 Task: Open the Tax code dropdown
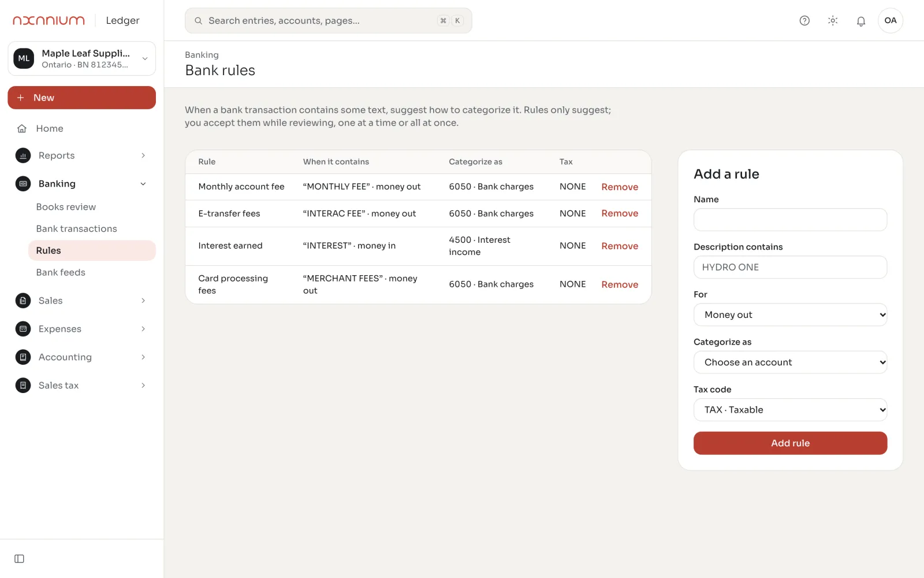click(790, 410)
